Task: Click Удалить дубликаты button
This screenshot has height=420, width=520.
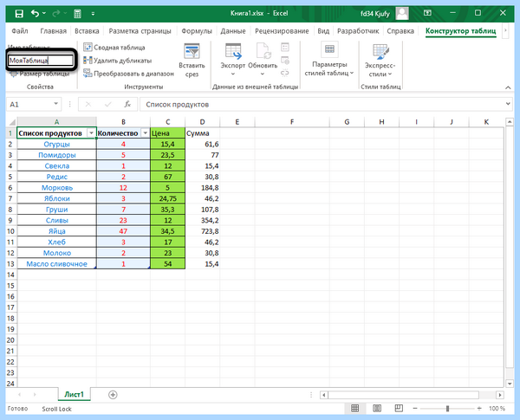Action: tap(118, 61)
